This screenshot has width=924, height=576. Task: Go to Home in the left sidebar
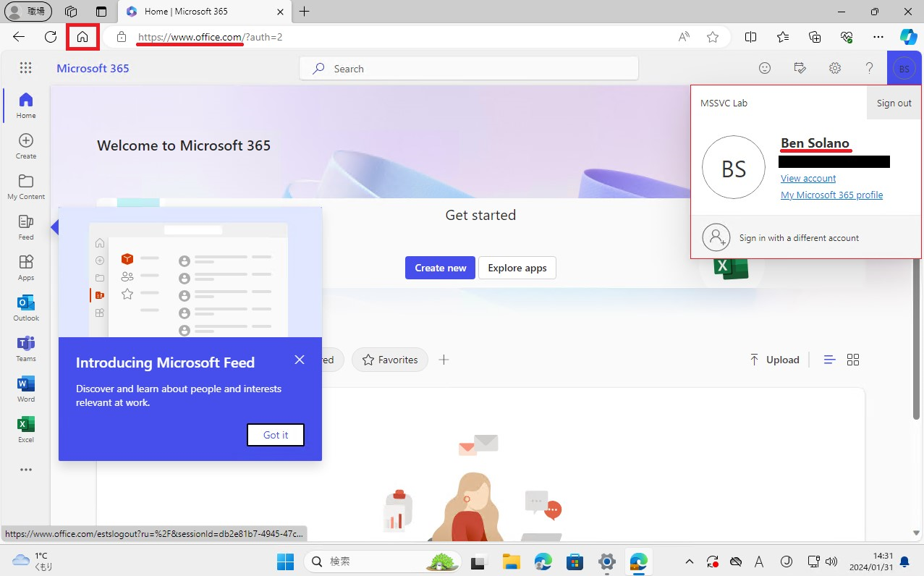pos(26,105)
